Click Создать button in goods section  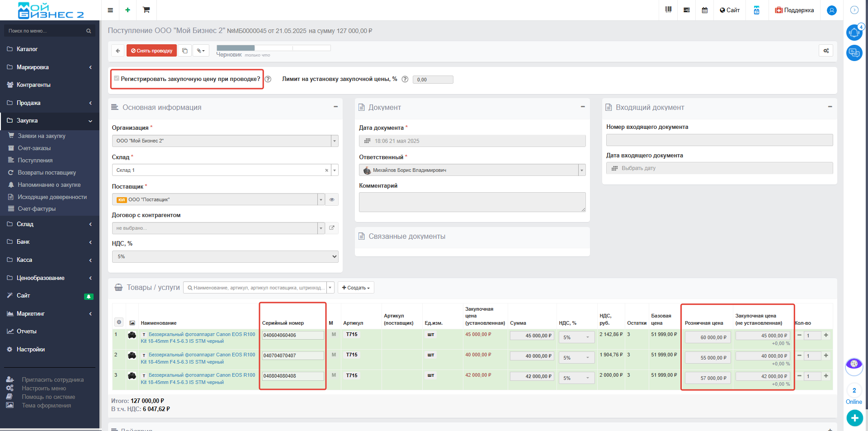[356, 288]
